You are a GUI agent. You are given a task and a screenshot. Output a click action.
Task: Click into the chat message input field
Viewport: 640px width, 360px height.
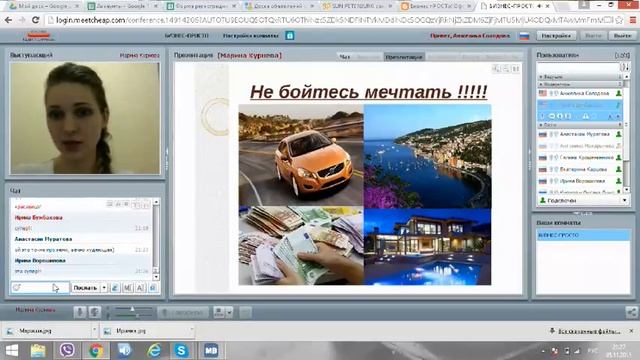pyautogui.click(x=40, y=288)
